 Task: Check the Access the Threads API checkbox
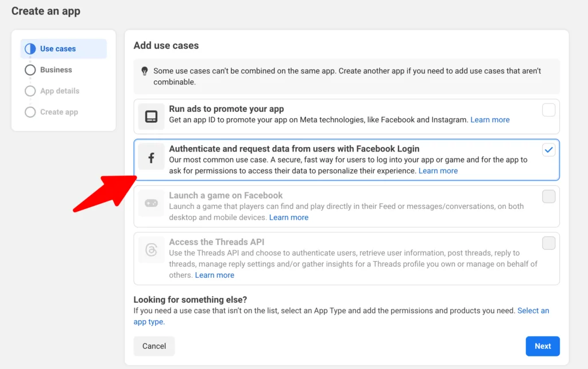click(x=548, y=243)
